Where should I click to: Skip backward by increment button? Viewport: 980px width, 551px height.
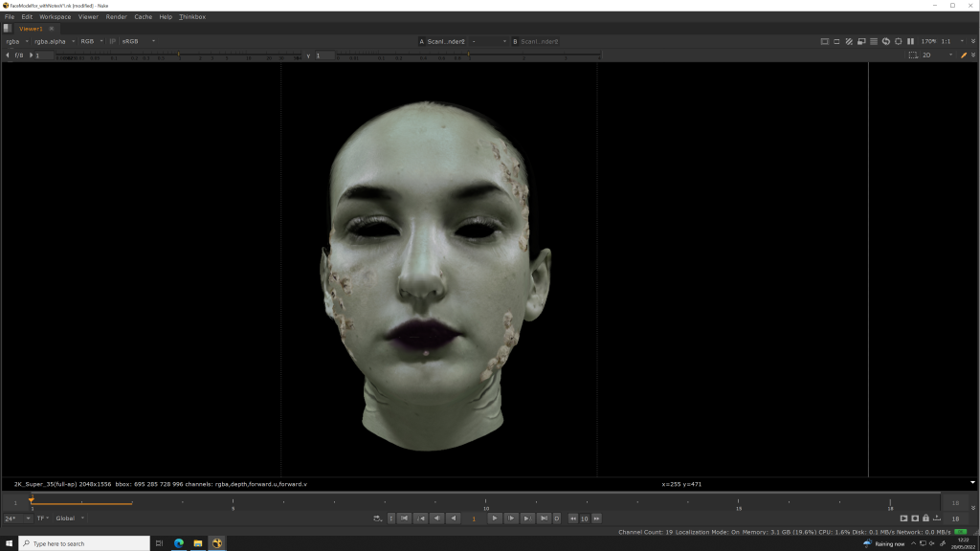[573, 518]
